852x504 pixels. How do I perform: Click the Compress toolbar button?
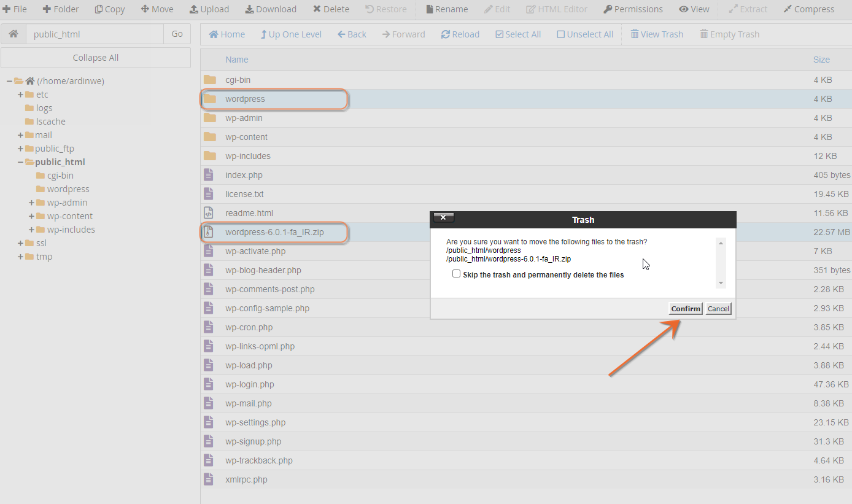808,9
